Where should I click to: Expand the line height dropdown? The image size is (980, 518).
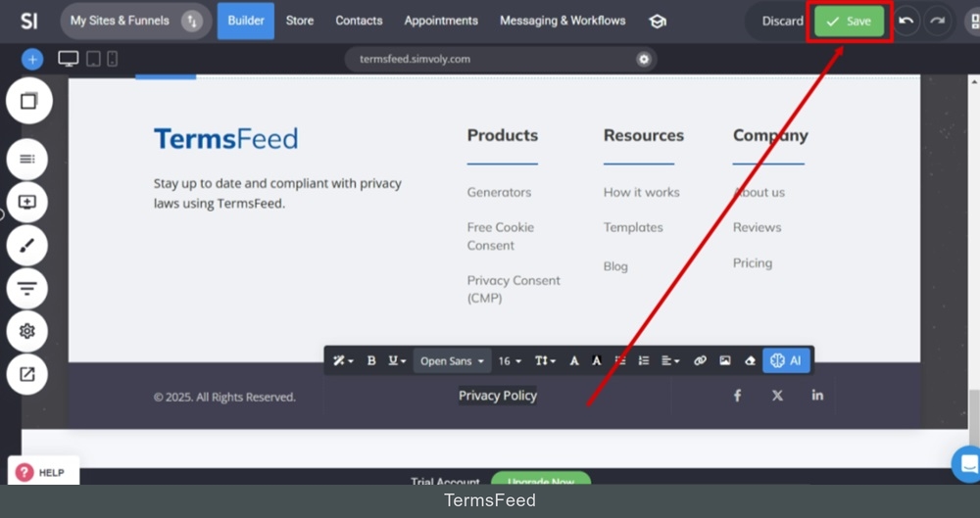[x=545, y=360]
